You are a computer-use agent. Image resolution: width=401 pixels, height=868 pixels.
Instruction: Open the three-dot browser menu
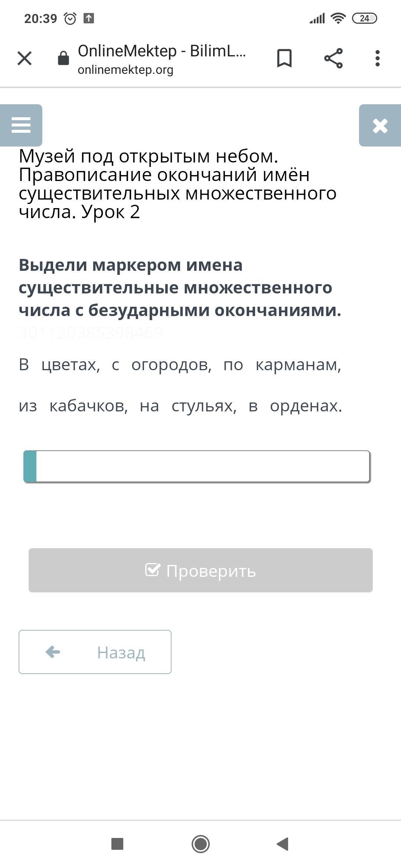click(x=378, y=58)
